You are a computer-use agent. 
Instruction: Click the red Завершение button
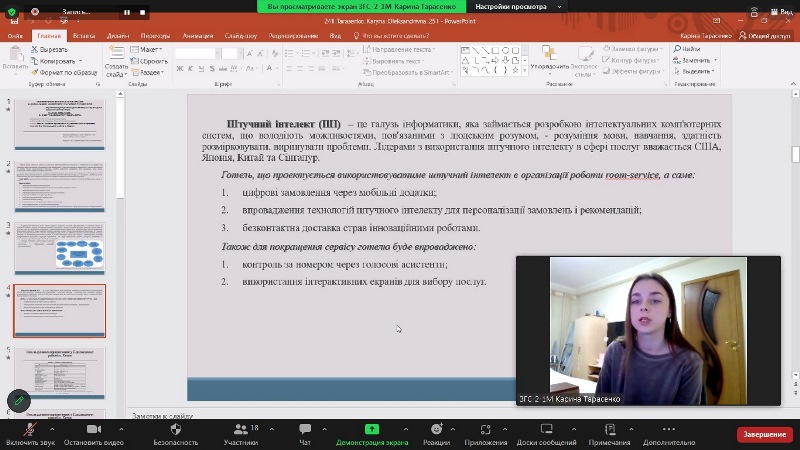[x=764, y=434]
